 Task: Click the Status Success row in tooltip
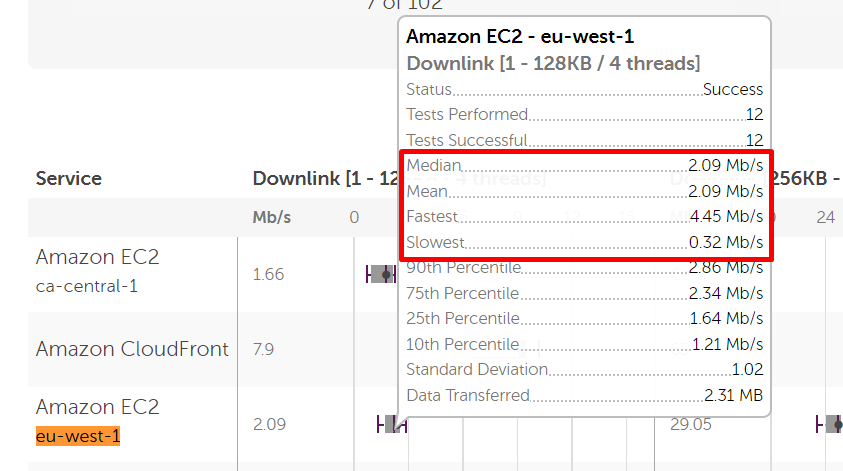point(585,90)
